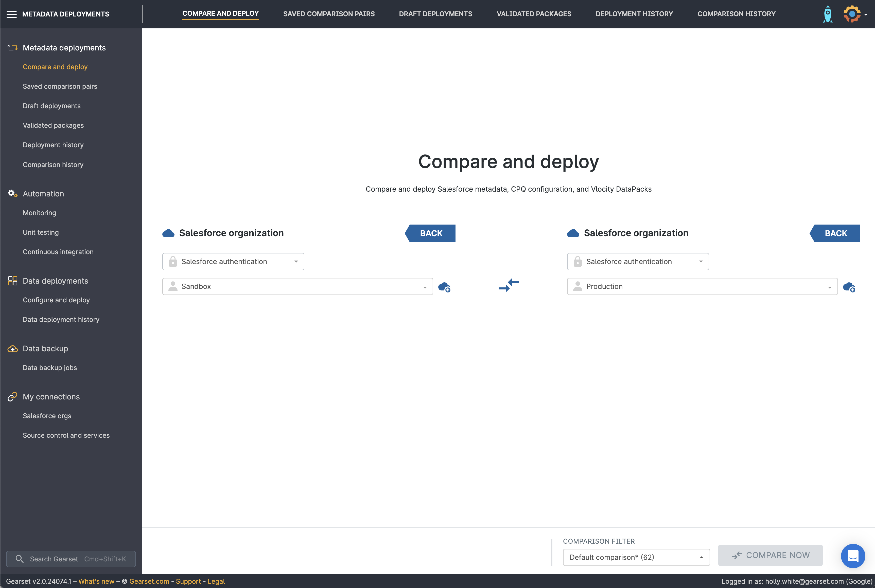Switch to Deployment History tab
Viewport: 875px width, 588px height.
(634, 14)
